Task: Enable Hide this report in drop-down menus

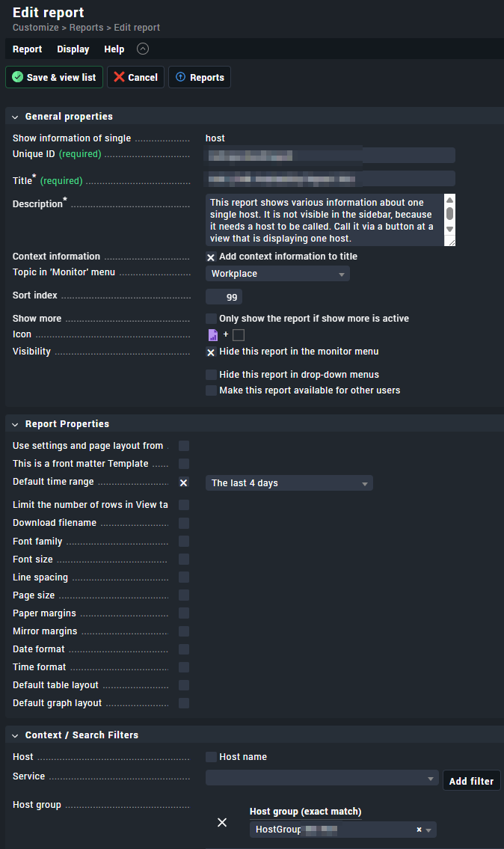Action: click(212, 375)
